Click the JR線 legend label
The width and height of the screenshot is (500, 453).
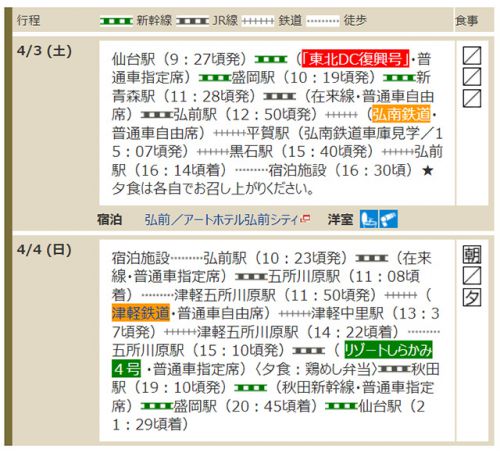(225, 21)
